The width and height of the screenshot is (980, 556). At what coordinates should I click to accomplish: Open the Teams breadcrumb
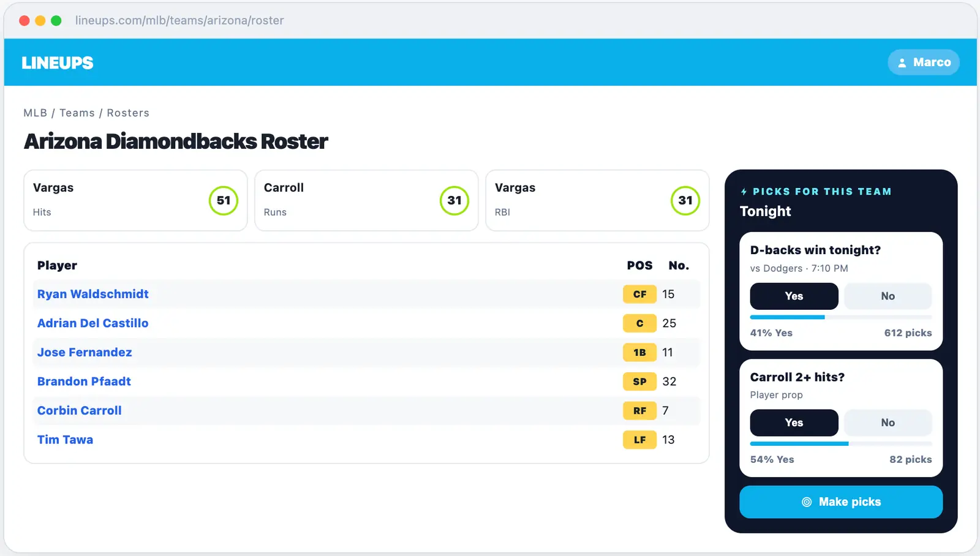point(77,113)
